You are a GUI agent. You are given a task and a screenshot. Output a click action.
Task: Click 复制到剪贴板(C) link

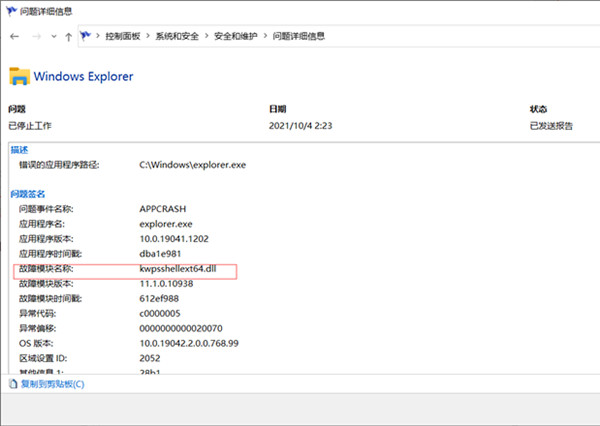pyautogui.click(x=52, y=384)
